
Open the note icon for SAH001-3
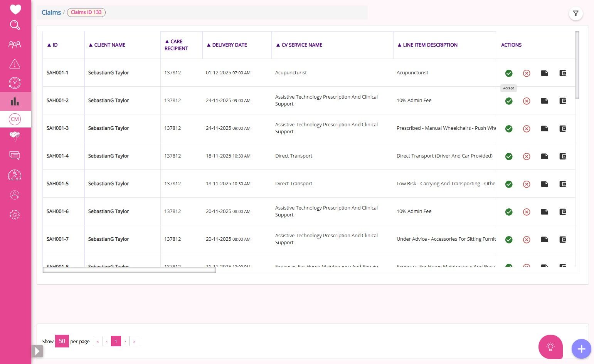pyautogui.click(x=544, y=128)
